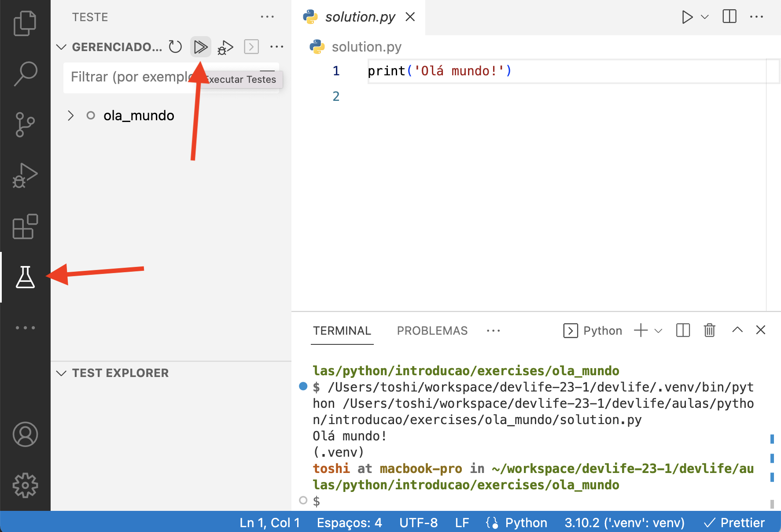Maximize terminal panel with the caret

[737, 330]
